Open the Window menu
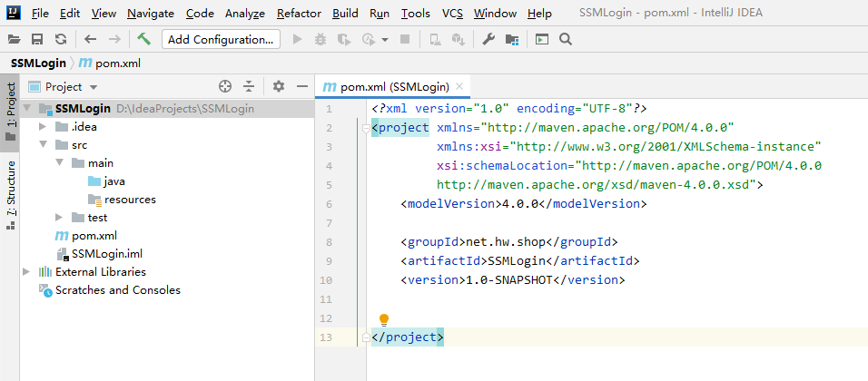 pos(496,14)
